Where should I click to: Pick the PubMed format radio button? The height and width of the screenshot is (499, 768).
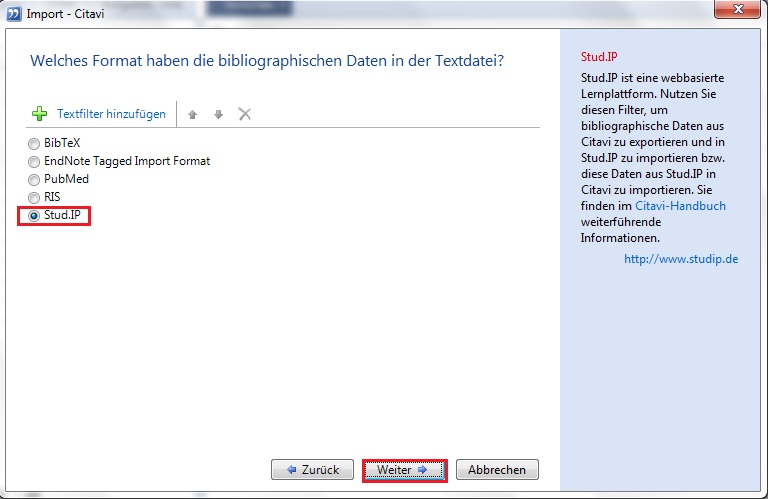[35, 180]
